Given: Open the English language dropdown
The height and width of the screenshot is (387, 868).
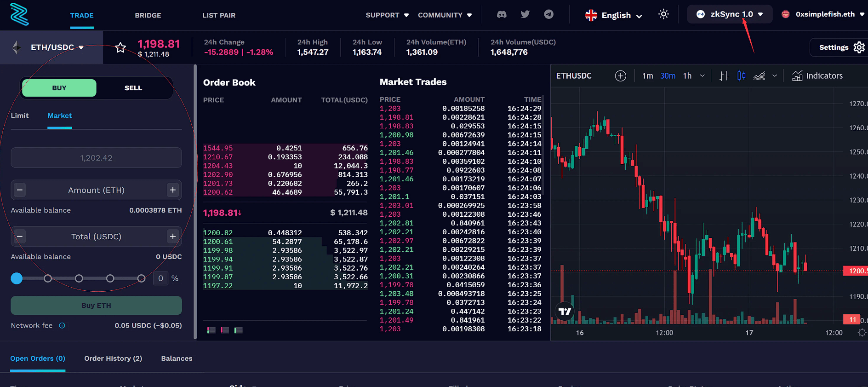Looking at the screenshot, I should (x=613, y=15).
